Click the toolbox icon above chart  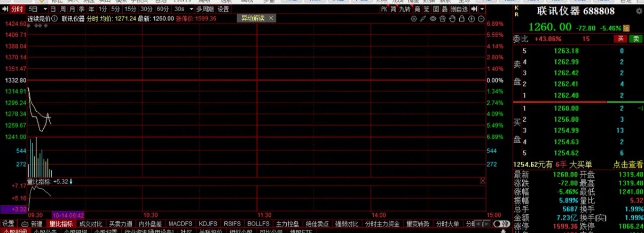pos(443,19)
